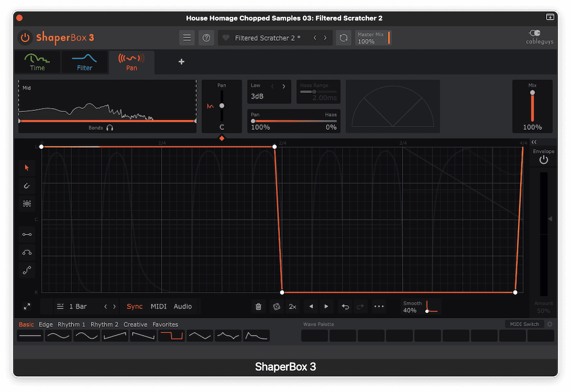This screenshot has height=392, width=571.
Task: Select the freehand draw tool
Action: click(x=26, y=186)
